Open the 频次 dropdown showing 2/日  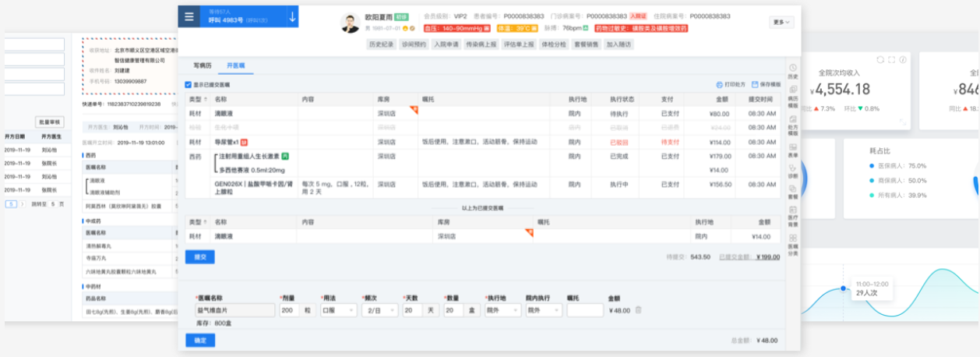coord(379,310)
